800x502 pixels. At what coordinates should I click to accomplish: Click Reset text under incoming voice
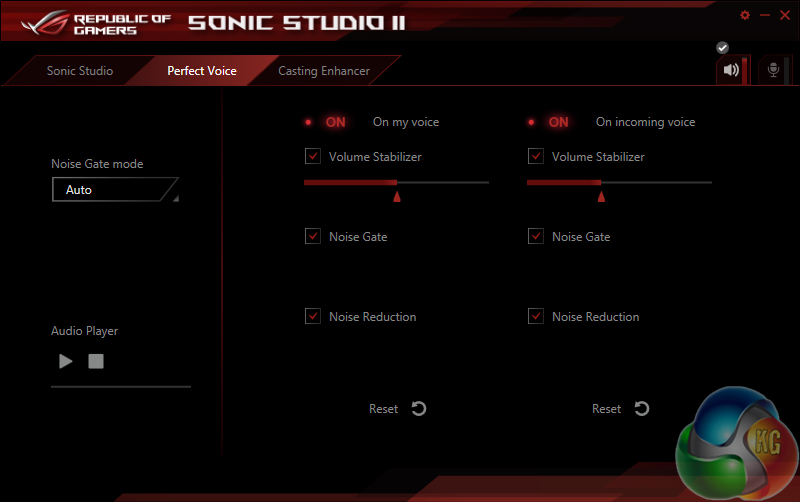coord(606,409)
